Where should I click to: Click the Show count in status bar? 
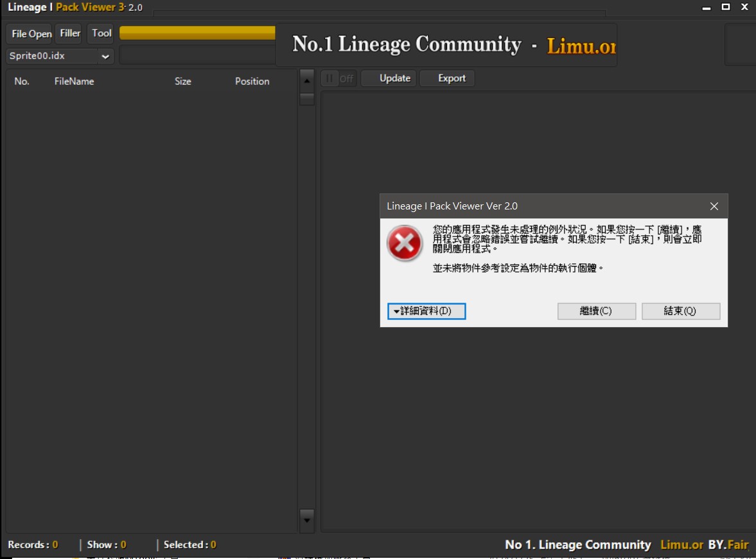click(x=107, y=545)
